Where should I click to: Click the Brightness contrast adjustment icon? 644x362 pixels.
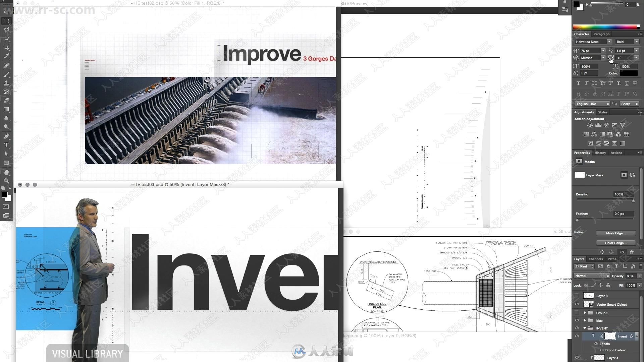[590, 125]
